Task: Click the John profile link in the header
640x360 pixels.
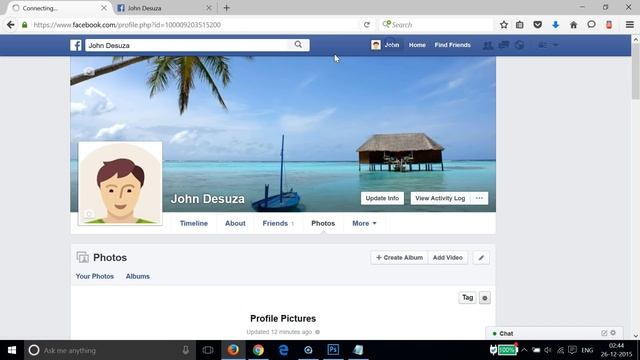Action: [385, 45]
